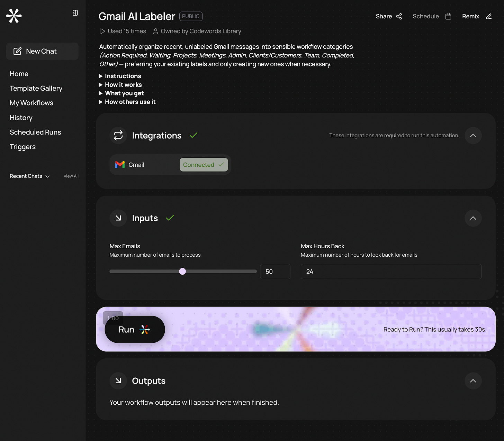Click the Max Emails slider handle
This screenshot has height=441, width=504.
pos(182,272)
